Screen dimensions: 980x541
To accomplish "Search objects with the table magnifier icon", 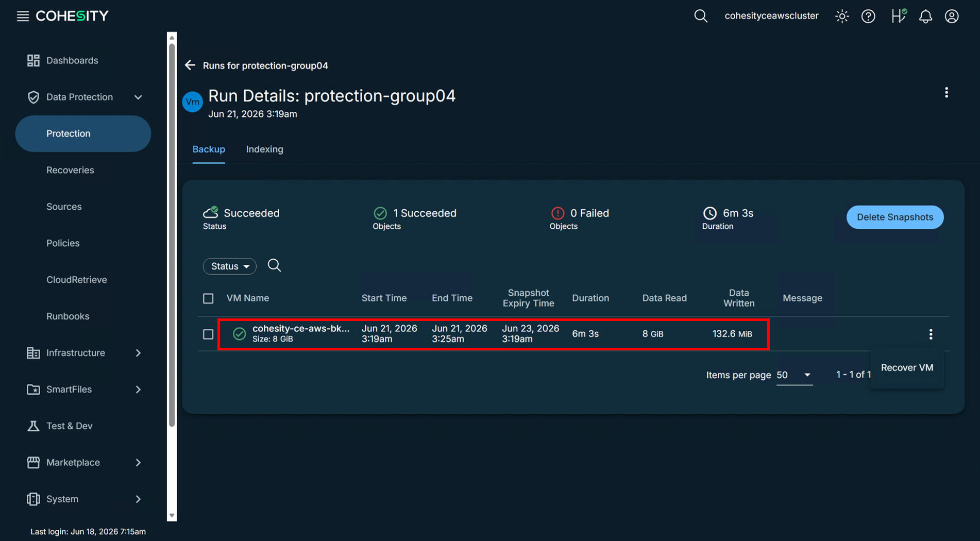I will pos(274,265).
